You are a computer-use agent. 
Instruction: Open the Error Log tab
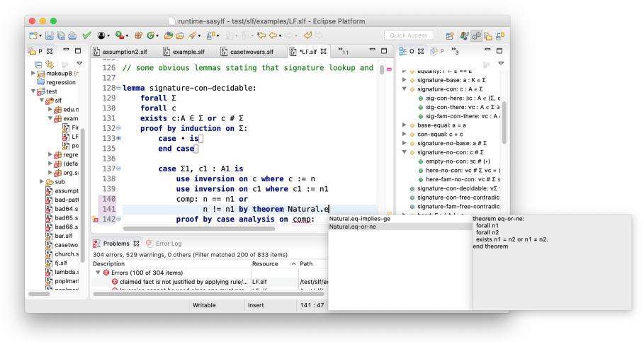[x=164, y=244]
